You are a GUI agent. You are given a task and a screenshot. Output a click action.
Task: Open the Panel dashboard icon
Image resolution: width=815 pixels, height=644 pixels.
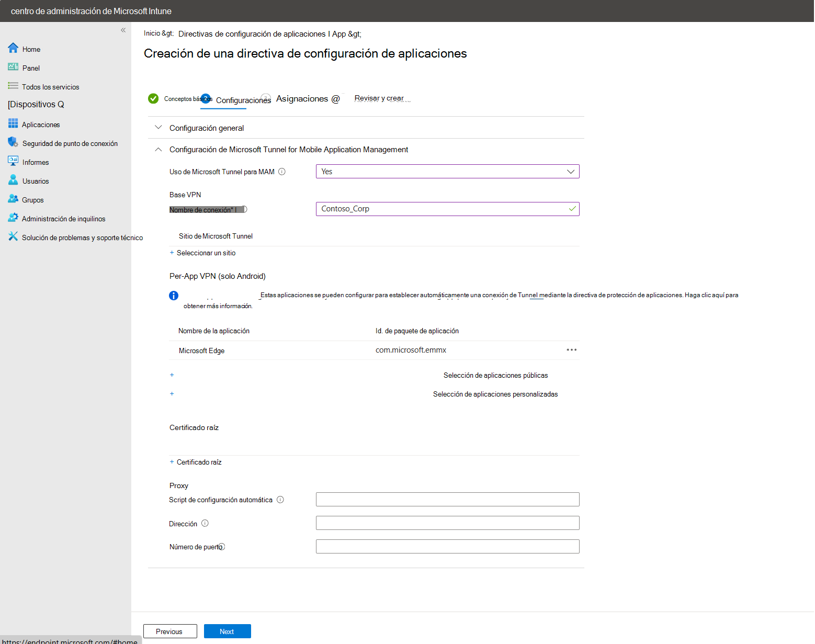(x=13, y=67)
